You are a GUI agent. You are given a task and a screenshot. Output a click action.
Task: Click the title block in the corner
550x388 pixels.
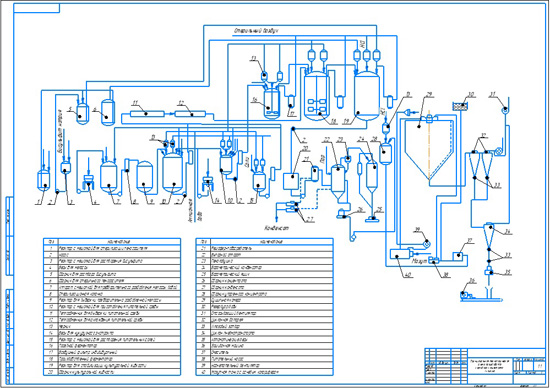[485, 366]
